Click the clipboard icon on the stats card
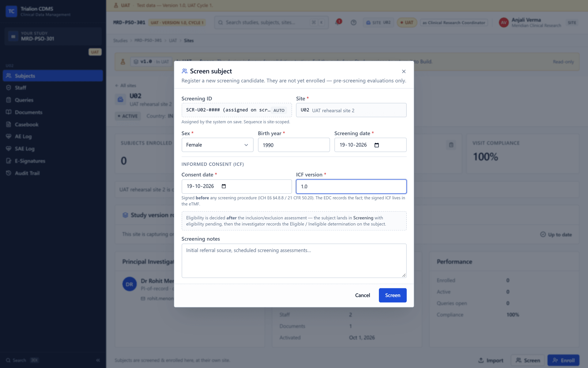Viewport: 588px width, 368px height. coord(451,145)
